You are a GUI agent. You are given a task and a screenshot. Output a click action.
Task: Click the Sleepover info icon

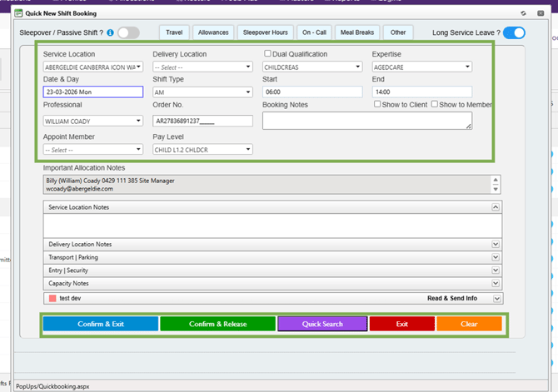pyautogui.click(x=110, y=33)
